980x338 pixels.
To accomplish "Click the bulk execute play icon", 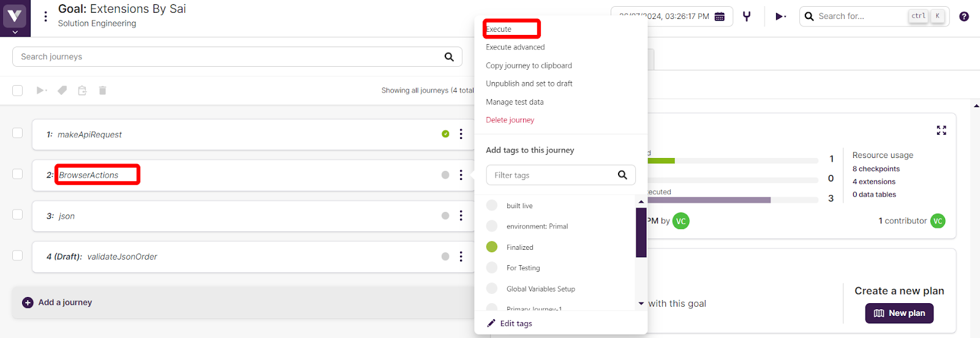I will [x=41, y=91].
